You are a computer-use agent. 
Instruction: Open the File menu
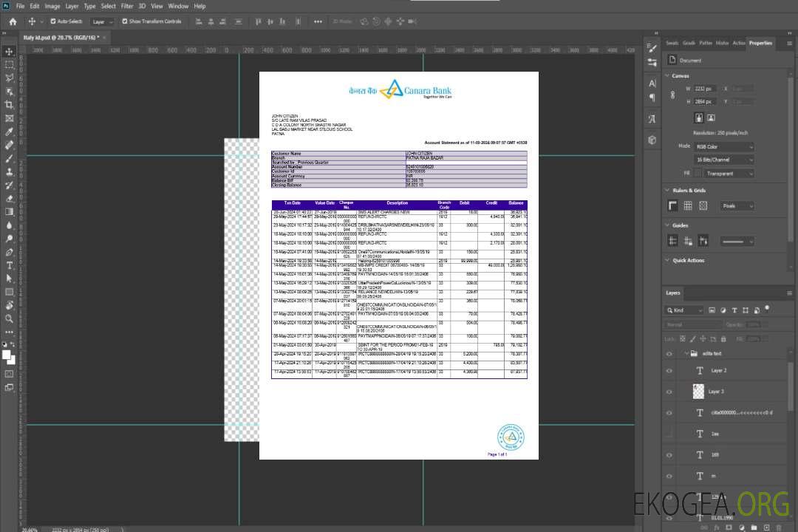21,6
